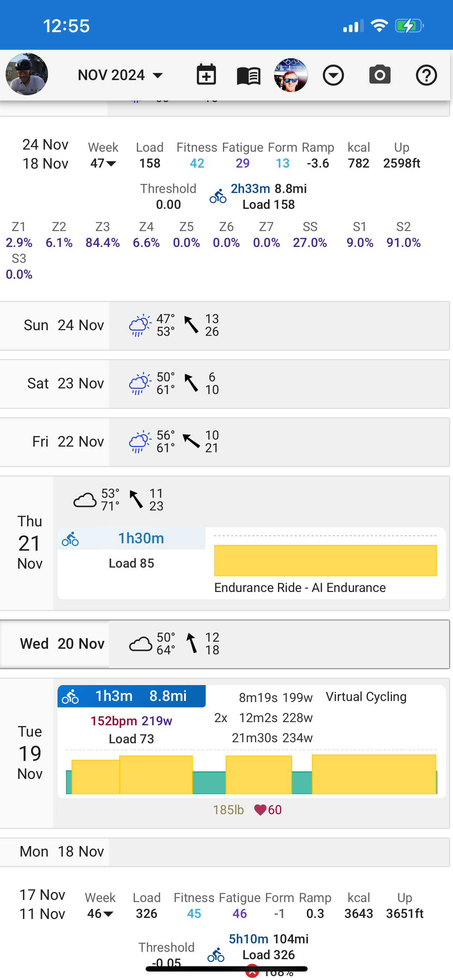Image resolution: width=453 pixels, height=980 pixels.
Task: Select the Wed 20 Nov day row
Action: click(x=225, y=644)
